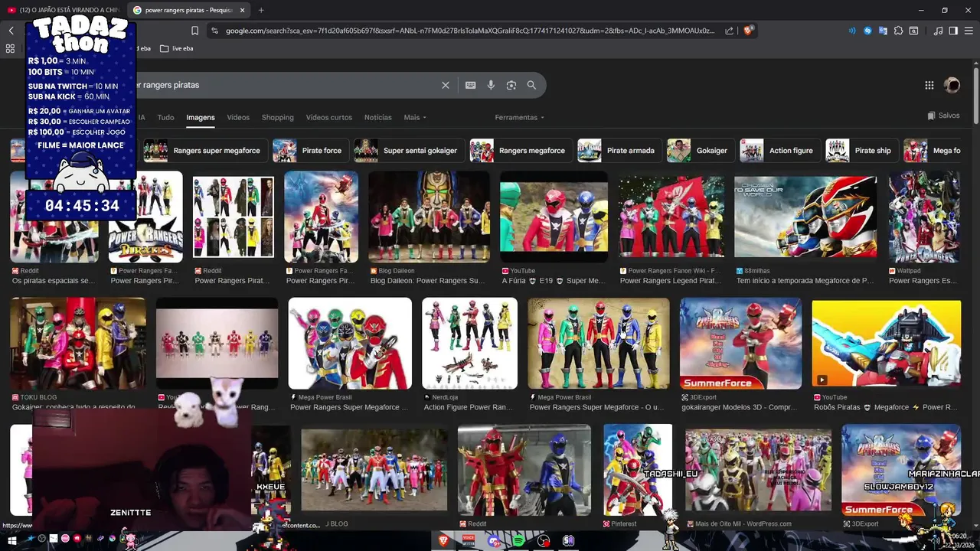Switch to the Vídeos tab
This screenshot has width=980, height=551.
(238, 117)
